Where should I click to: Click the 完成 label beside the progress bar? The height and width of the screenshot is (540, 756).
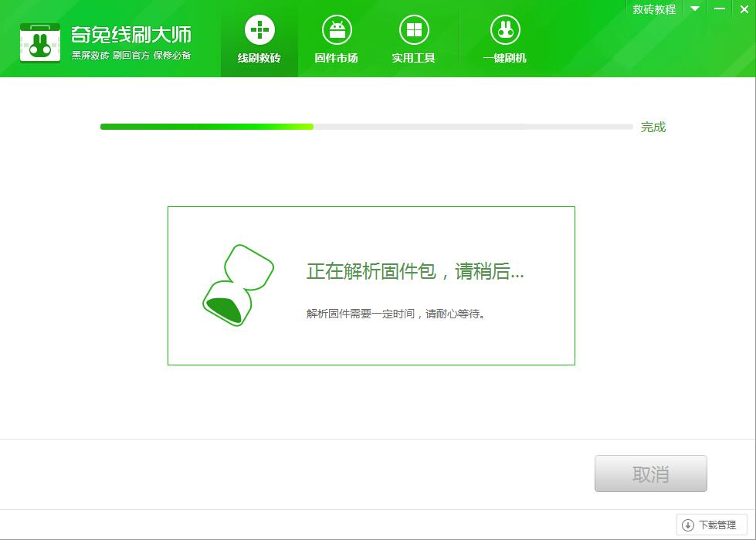pos(653,127)
